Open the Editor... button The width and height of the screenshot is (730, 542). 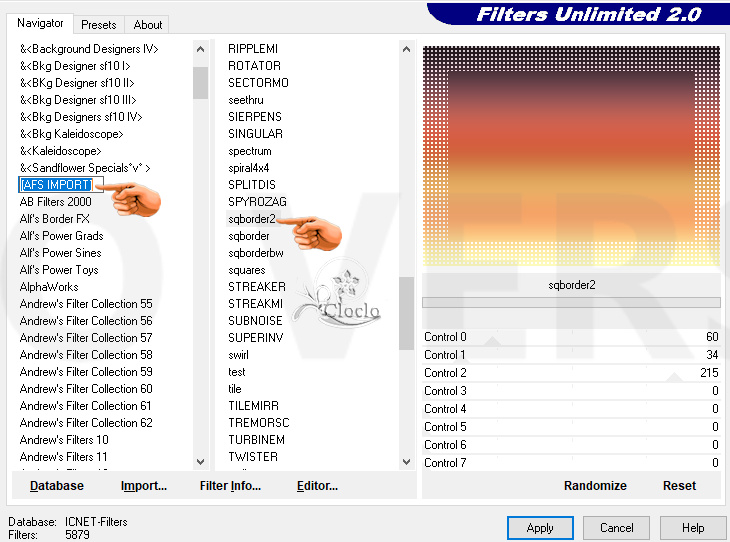[317, 486]
